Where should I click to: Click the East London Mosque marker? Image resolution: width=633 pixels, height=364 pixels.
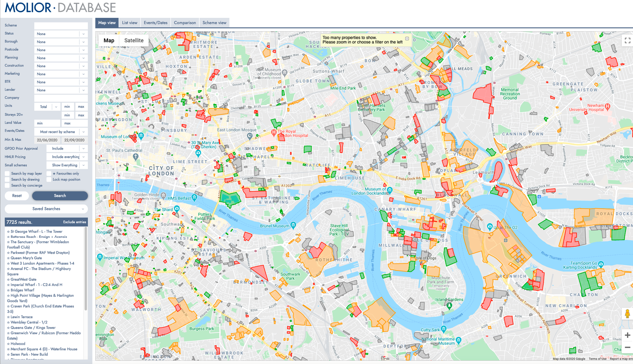250,136
